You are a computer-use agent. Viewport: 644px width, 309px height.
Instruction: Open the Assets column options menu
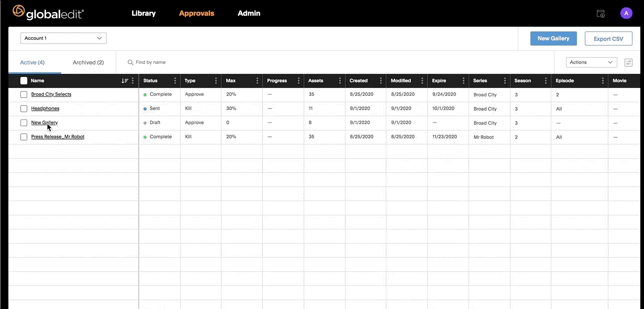click(x=340, y=81)
